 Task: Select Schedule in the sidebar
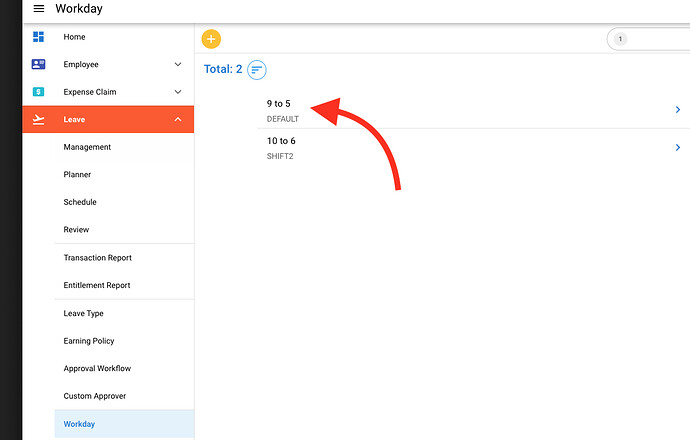click(80, 202)
